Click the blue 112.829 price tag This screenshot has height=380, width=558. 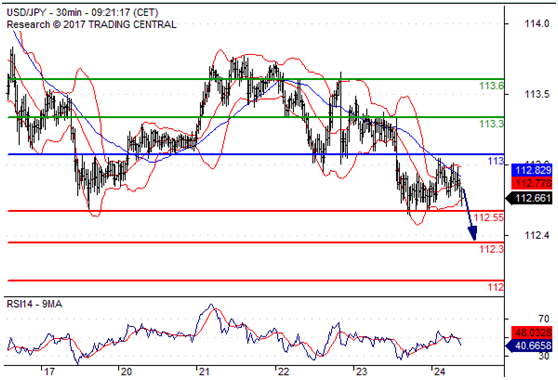(x=532, y=170)
